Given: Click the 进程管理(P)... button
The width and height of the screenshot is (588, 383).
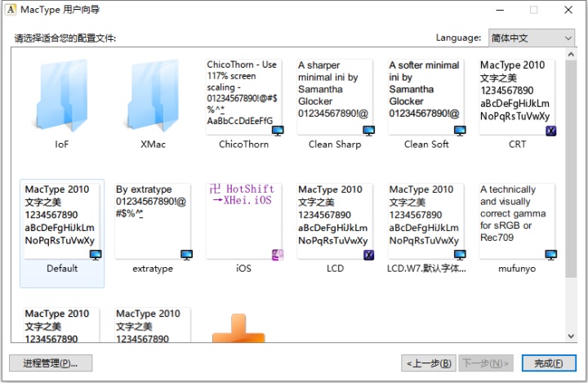Looking at the screenshot, I should pyautogui.click(x=51, y=363).
